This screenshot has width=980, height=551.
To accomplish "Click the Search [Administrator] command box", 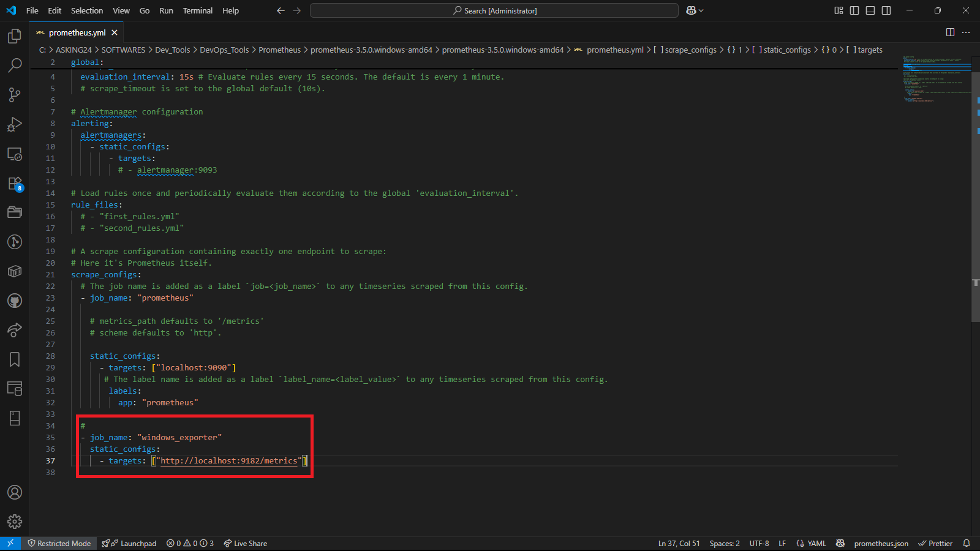I will [x=494, y=10].
